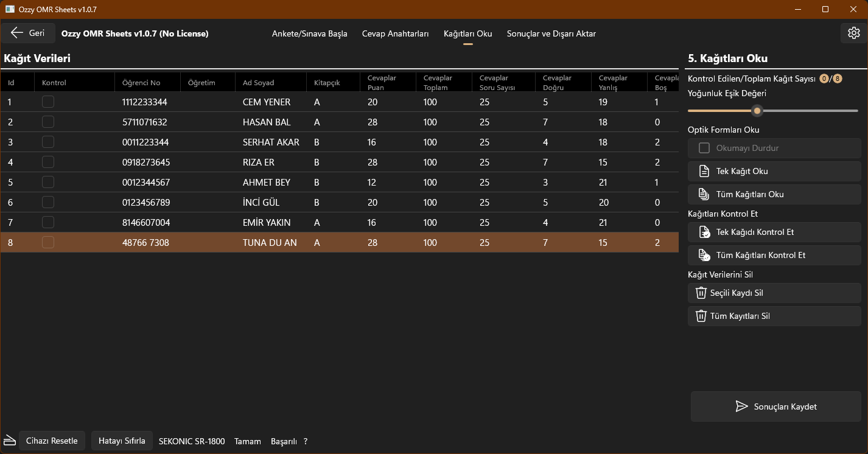Adjust the Yoğunluk Eşik Değeri slider handle
Viewport: 868px width, 454px height.
tap(757, 111)
